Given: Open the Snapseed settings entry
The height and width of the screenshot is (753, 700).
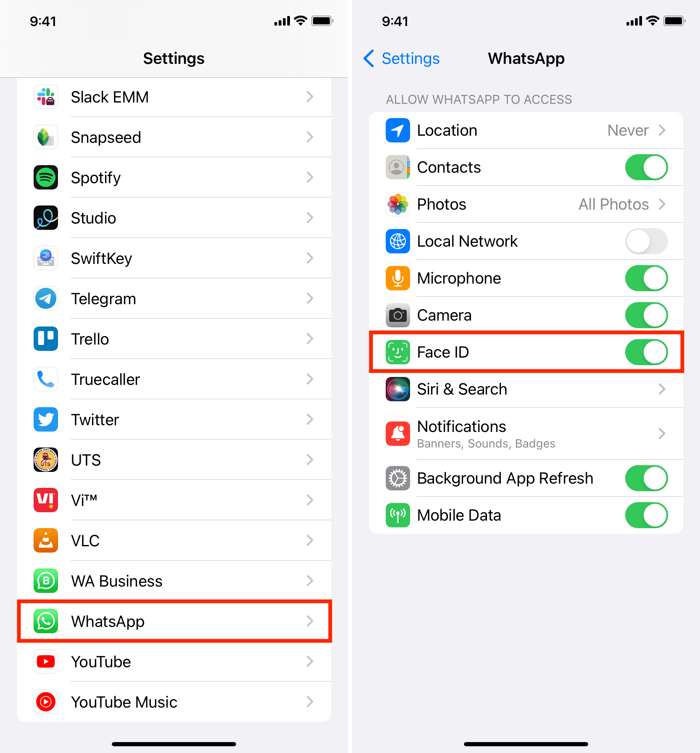Looking at the screenshot, I should pos(174,137).
